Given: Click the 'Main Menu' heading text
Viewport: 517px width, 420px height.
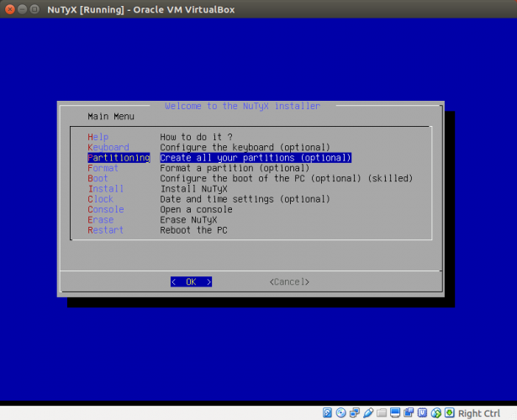Looking at the screenshot, I should (x=111, y=116).
